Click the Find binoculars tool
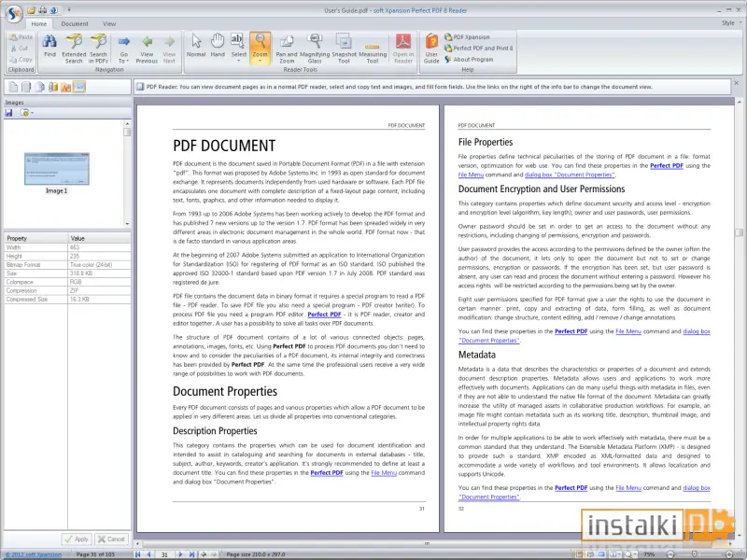 [49, 47]
